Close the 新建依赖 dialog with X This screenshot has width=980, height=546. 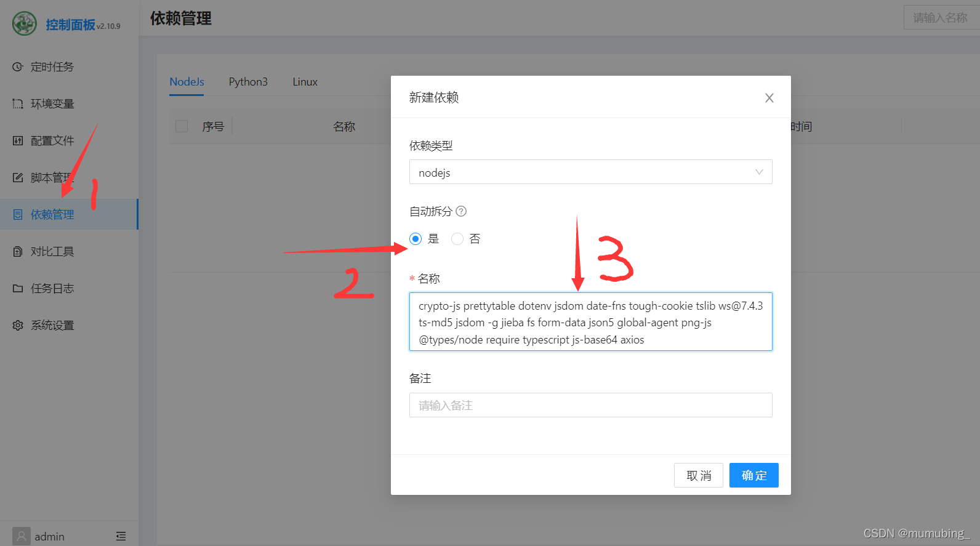(x=769, y=98)
